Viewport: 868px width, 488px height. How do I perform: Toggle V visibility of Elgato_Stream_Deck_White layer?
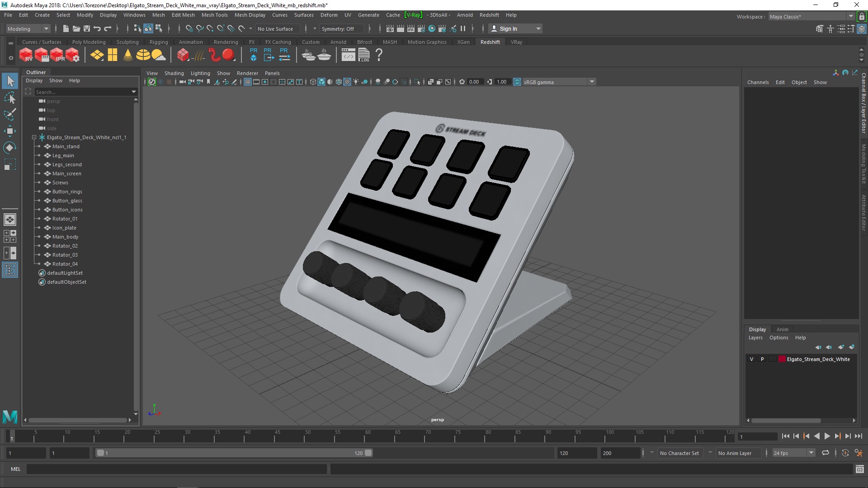point(752,360)
